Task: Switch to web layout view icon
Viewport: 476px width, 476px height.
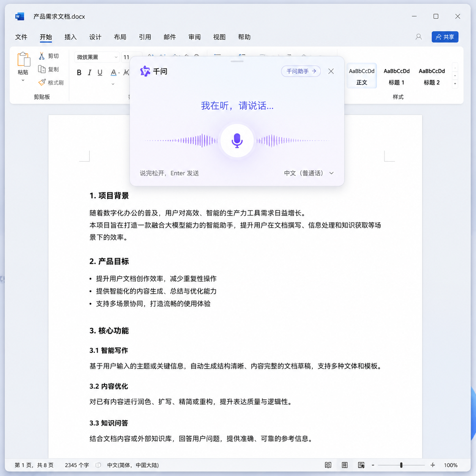Action: click(361, 465)
